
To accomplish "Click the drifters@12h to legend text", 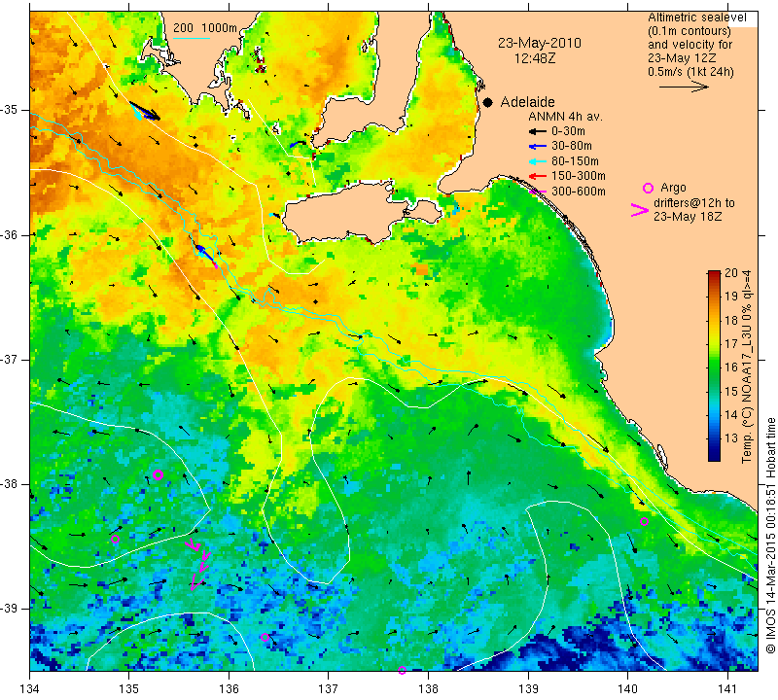I will pos(693,203).
